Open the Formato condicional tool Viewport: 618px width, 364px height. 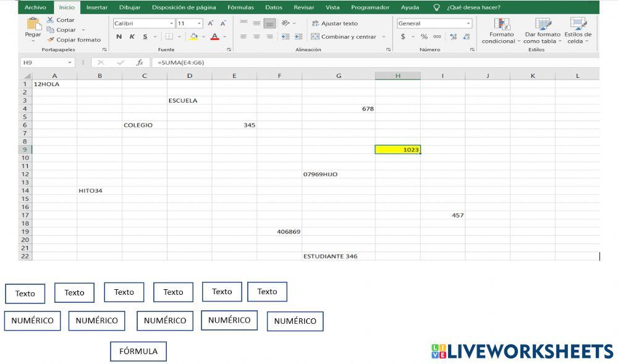(501, 34)
